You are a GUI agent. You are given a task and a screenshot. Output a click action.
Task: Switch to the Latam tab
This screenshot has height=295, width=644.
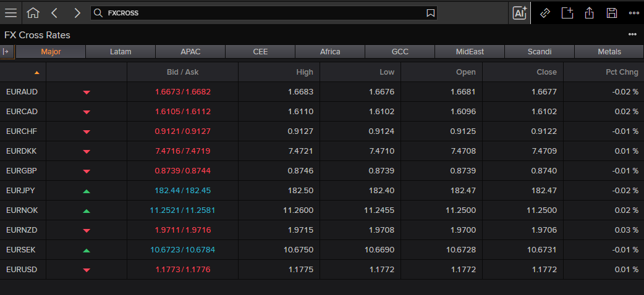point(121,52)
